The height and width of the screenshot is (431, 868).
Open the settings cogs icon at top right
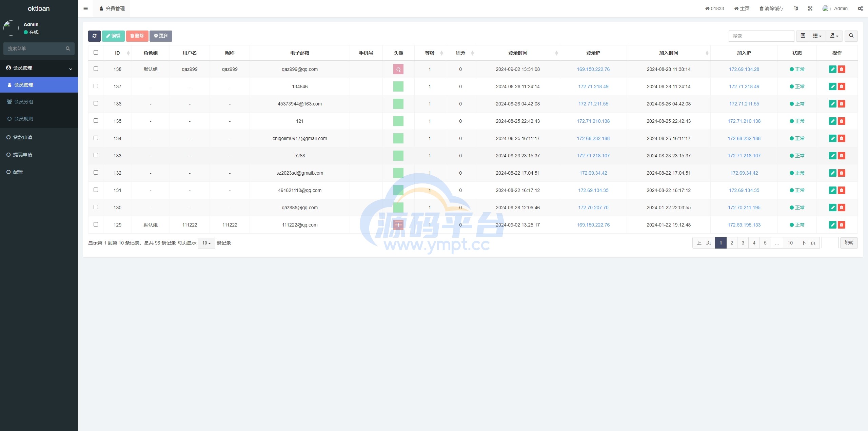(860, 8)
